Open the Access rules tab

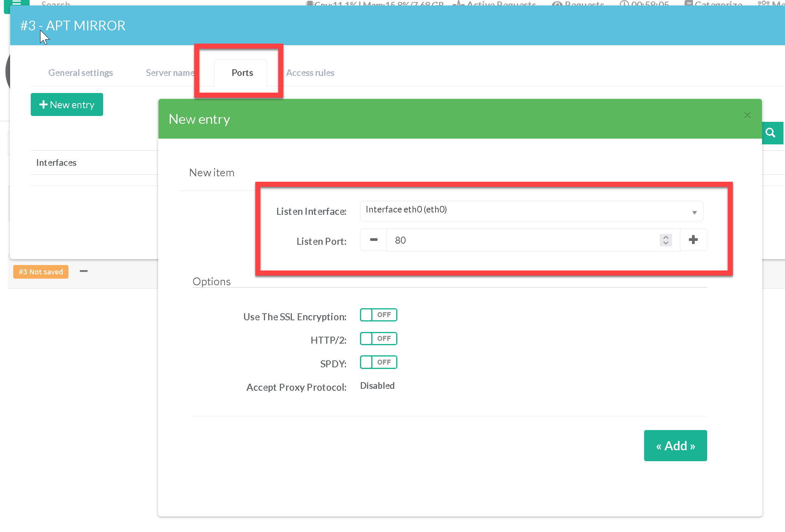[310, 73]
